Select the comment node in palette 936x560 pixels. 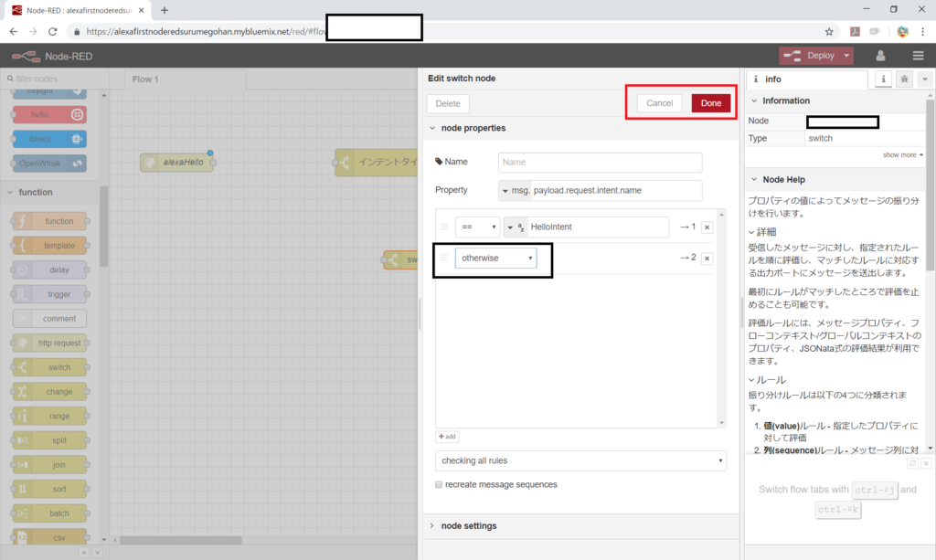point(49,319)
